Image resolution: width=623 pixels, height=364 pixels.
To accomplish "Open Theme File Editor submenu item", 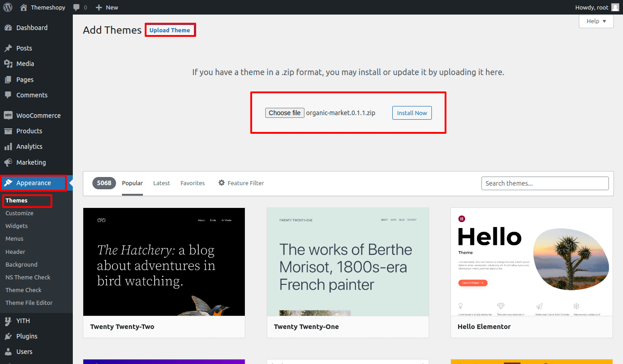I will 29,303.
